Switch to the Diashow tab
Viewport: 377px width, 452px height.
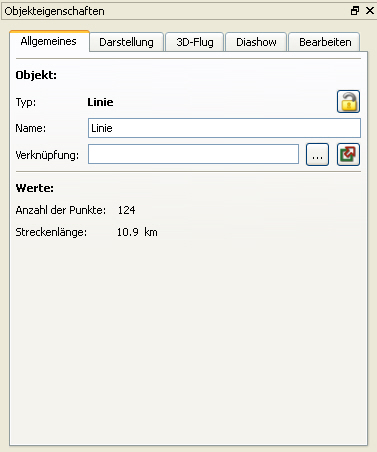256,42
